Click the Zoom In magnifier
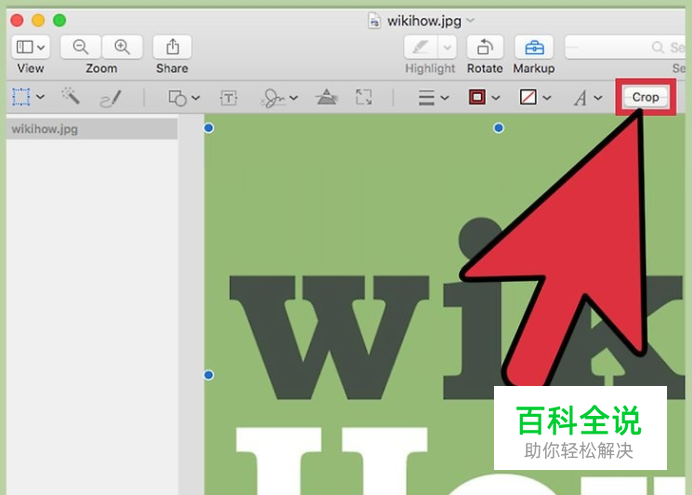Image resolution: width=692 pixels, height=495 pixels. pyautogui.click(x=122, y=47)
